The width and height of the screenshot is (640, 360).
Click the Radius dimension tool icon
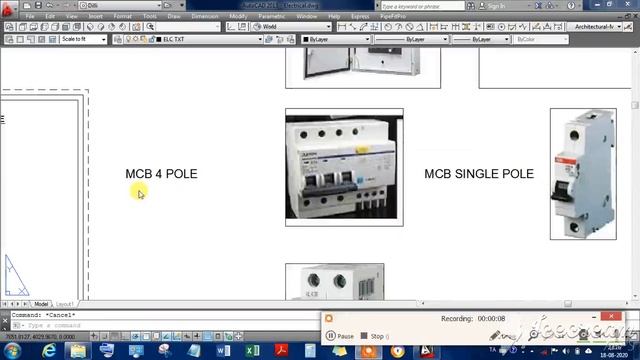pos(388,27)
